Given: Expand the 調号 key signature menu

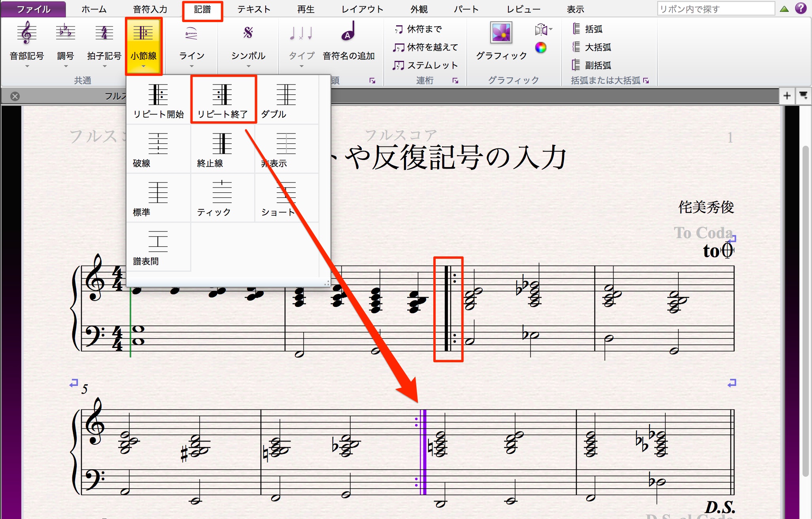Looking at the screenshot, I should pos(66,44).
